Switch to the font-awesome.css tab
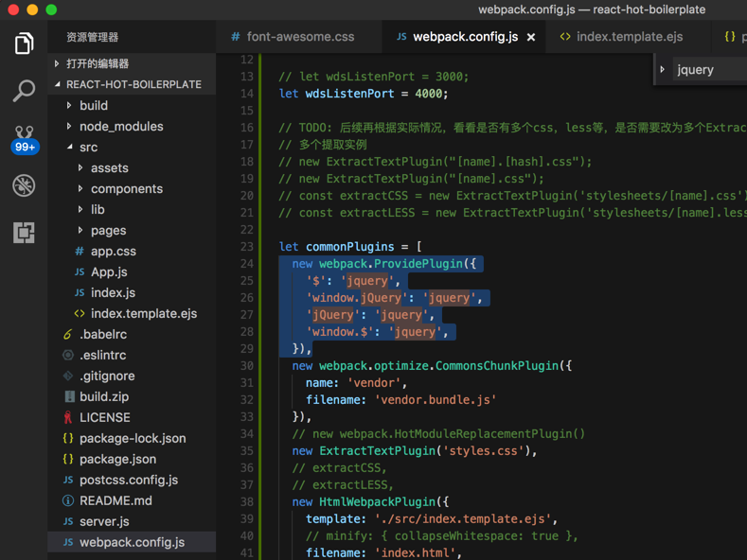The image size is (747, 560). pyautogui.click(x=299, y=37)
